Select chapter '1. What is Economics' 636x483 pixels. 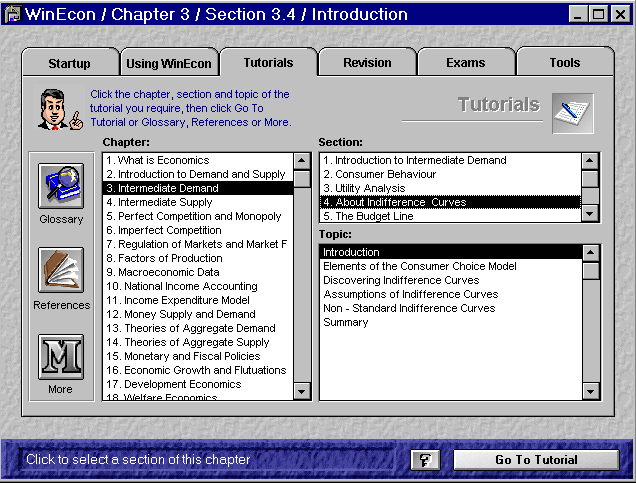[198, 160]
